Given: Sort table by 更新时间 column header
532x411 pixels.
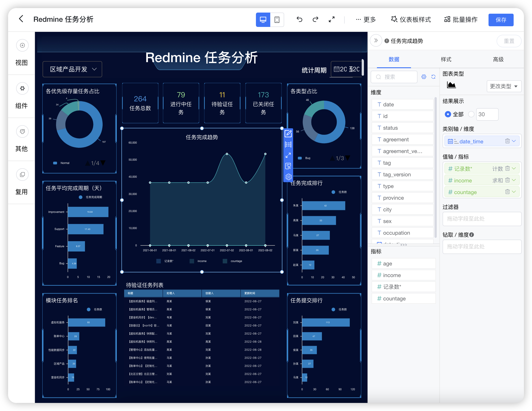Looking at the screenshot, I should coord(260,293).
